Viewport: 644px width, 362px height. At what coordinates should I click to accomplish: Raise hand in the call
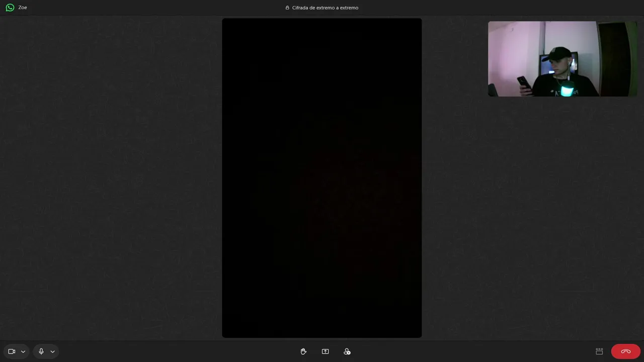click(303, 351)
